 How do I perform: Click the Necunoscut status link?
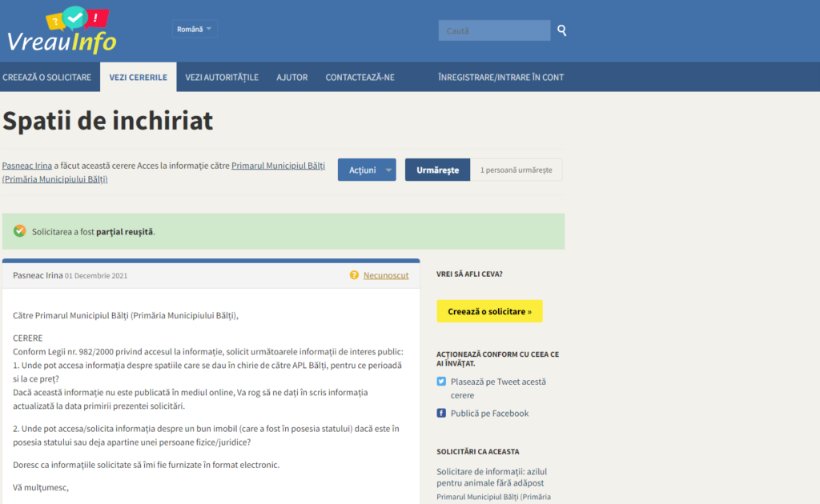[386, 275]
